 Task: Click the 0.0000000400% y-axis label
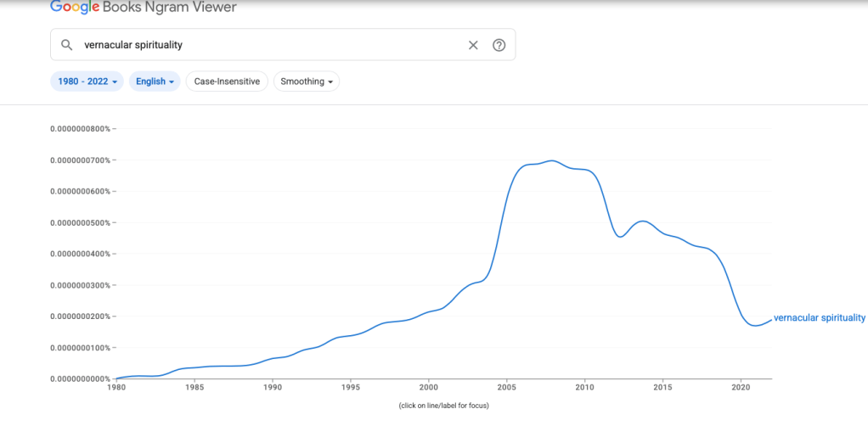pos(80,254)
